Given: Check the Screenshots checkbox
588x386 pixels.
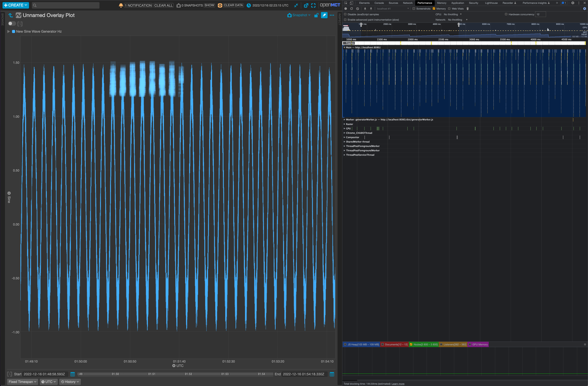Looking at the screenshot, I should click(414, 9).
